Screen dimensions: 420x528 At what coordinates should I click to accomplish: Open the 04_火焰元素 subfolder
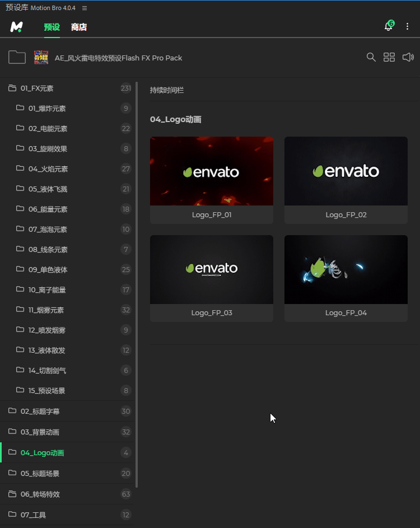(x=67, y=169)
